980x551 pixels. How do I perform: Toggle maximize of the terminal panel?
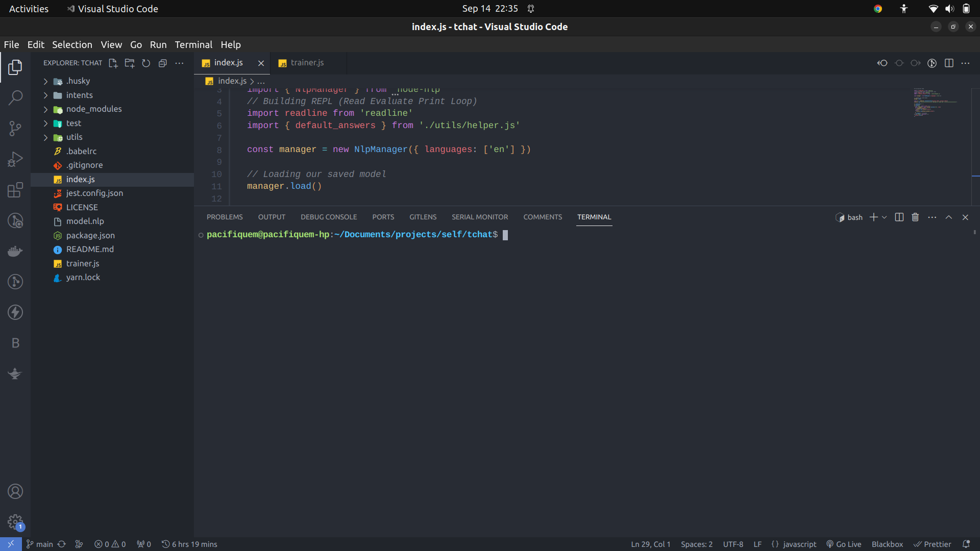pos(949,217)
